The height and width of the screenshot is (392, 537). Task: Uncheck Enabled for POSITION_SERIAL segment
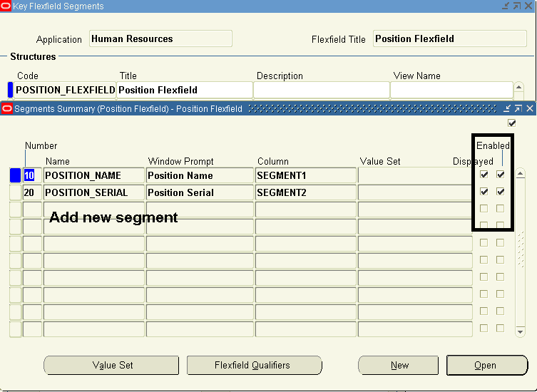pyautogui.click(x=501, y=192)
